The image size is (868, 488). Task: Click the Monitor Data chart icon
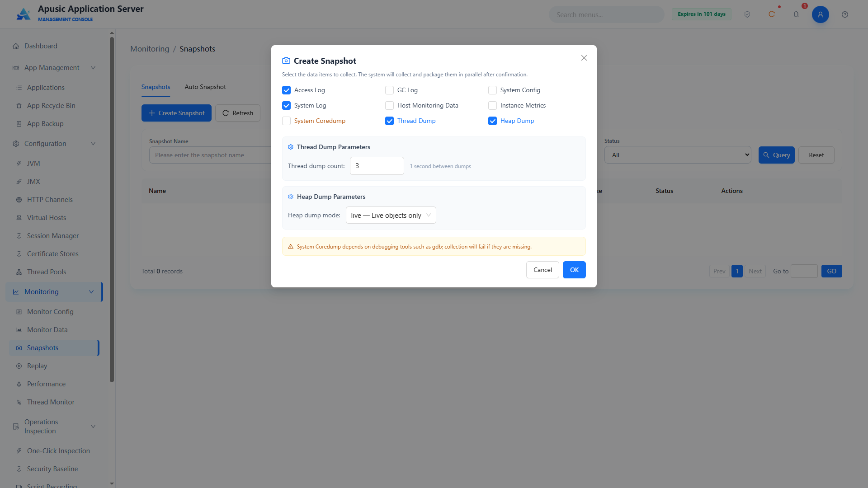coord(19,330)
